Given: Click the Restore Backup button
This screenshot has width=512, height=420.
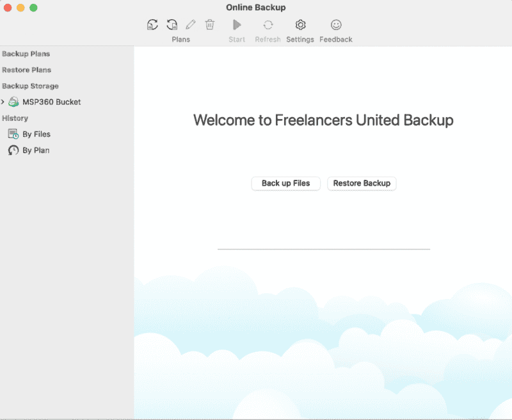Looking at the screenshot, I should [362, 184].
